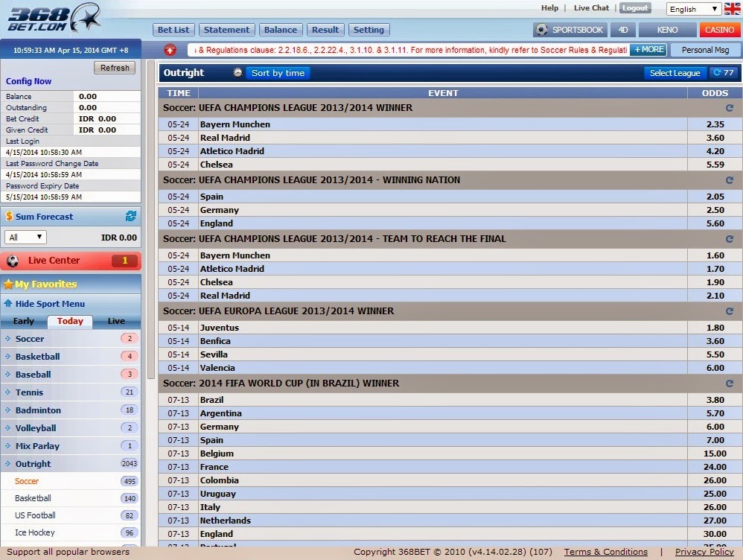
Task: Click the clock icon beside Sort by time
Action: pyautogui.click(x=238, y=72)
